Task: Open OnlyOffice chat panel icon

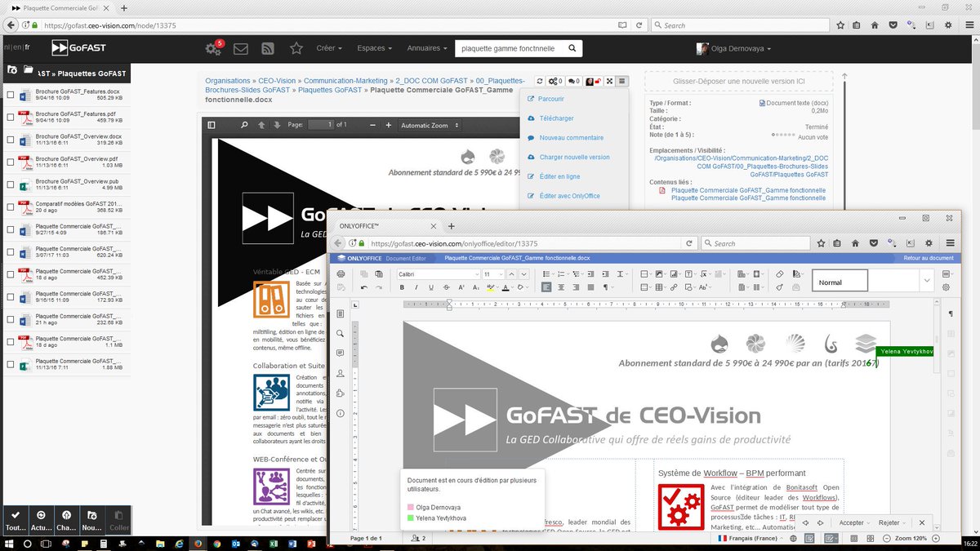Action: point(341,374)
